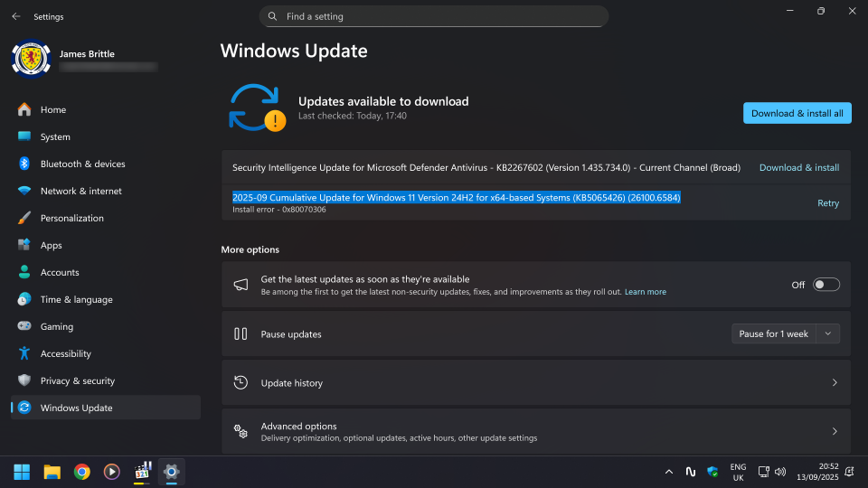Click Pause for 1 week button
Viewport: 868px width, 488px height.
point(773,333)
